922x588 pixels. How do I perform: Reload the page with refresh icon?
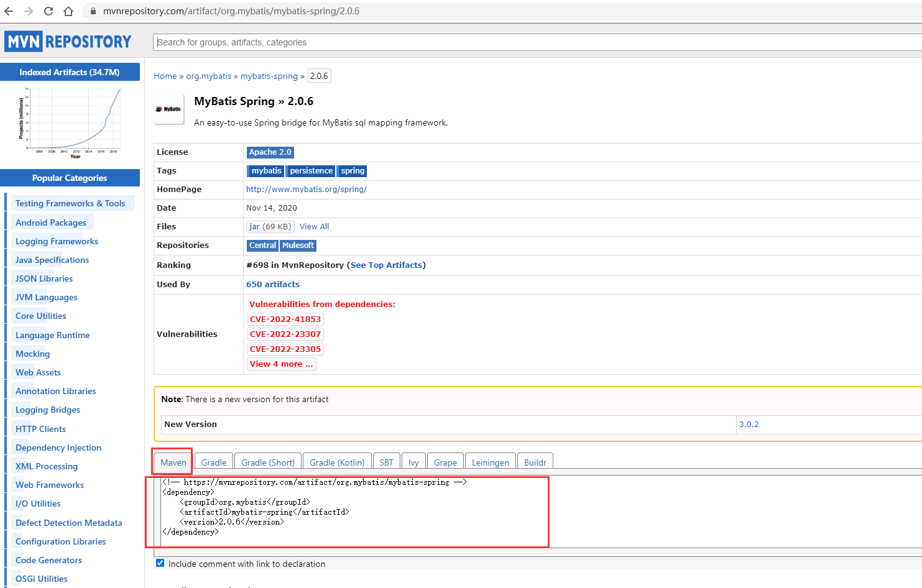coord(48,11)
